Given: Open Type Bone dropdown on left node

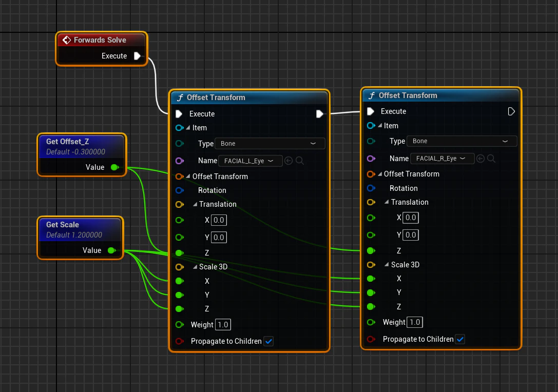Looking at the screenshot, I should pos(270,143).
